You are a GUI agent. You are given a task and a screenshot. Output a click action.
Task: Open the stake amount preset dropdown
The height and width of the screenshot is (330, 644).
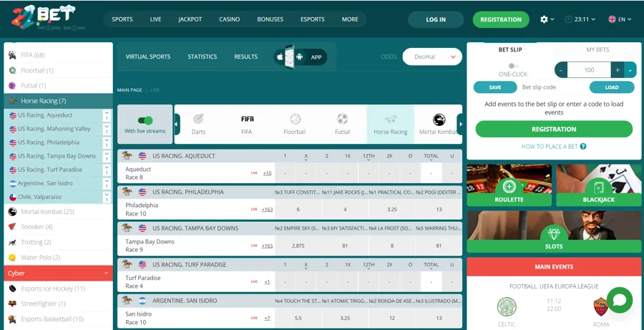630,70
